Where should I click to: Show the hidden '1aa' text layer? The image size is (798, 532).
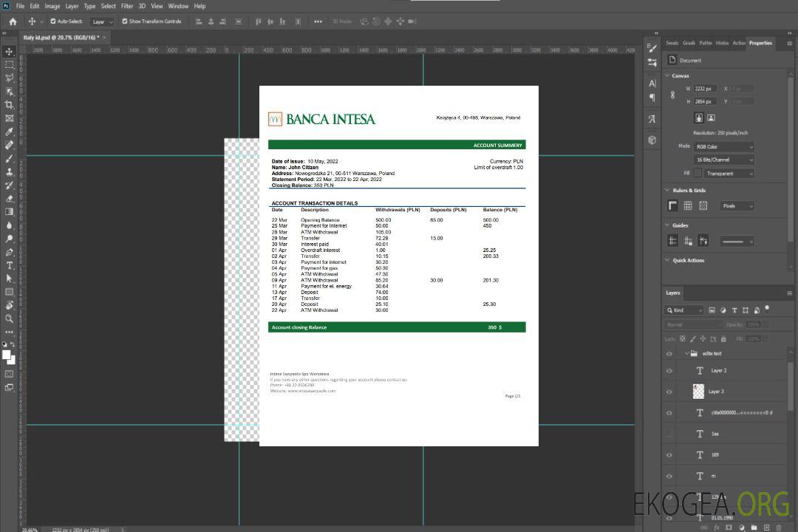[x=669, y=434]
